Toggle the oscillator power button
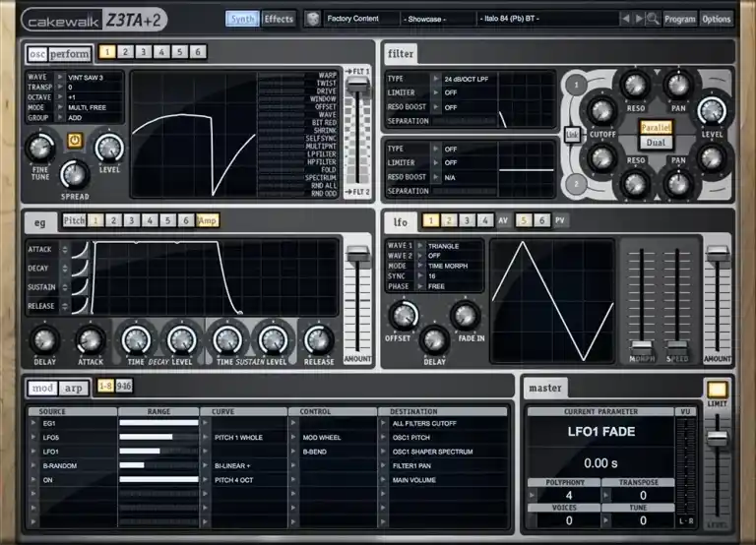This screenshot has height=545, width=756. [x=74, y=141]
